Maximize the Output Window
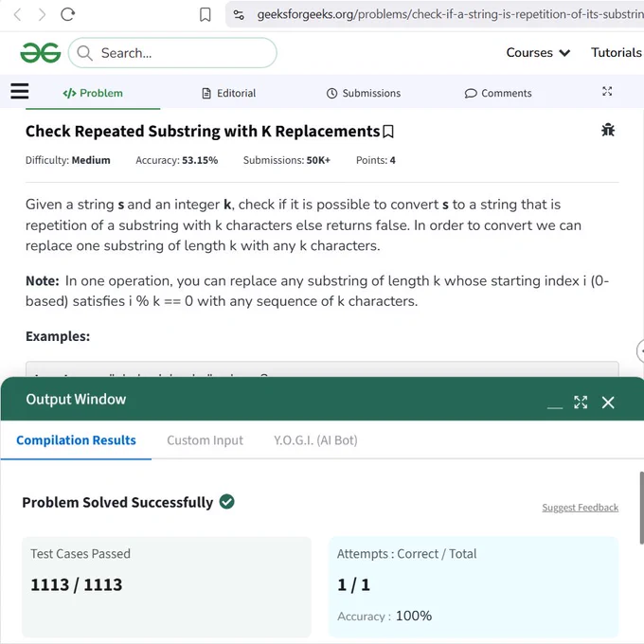Screen dimensions: 644x644 [581, 402]
